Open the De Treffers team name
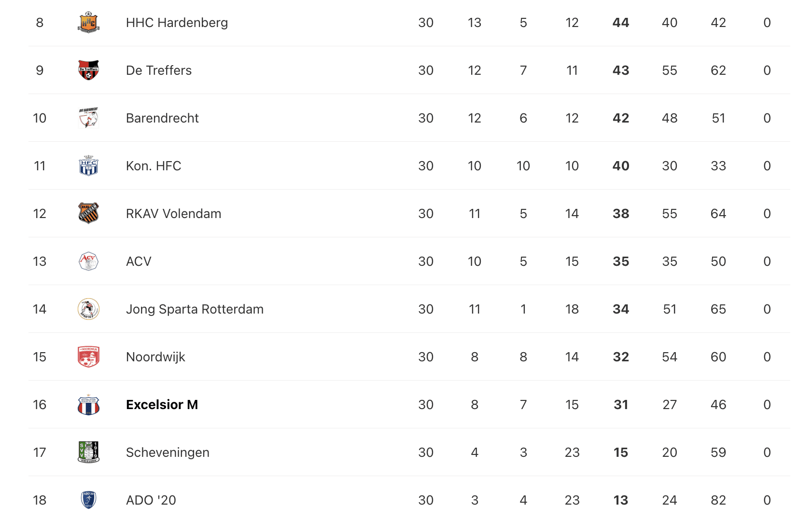 159,70
